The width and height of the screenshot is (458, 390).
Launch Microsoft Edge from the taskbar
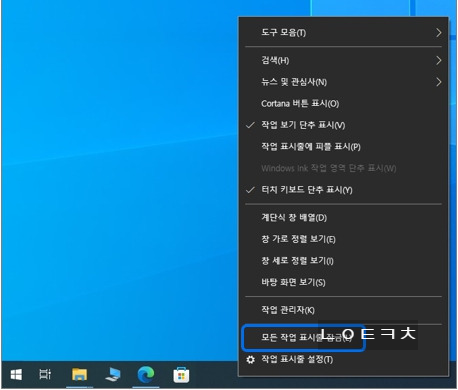pyautogui.click(x=146, y=374)
